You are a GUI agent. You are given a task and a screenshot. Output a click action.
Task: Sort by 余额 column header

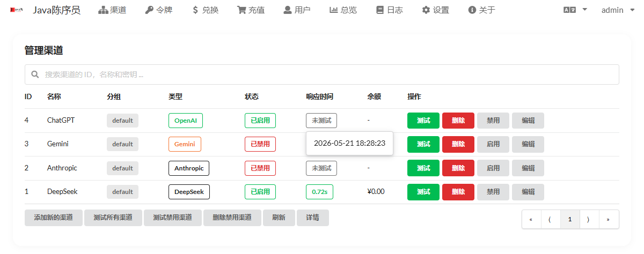374,96
